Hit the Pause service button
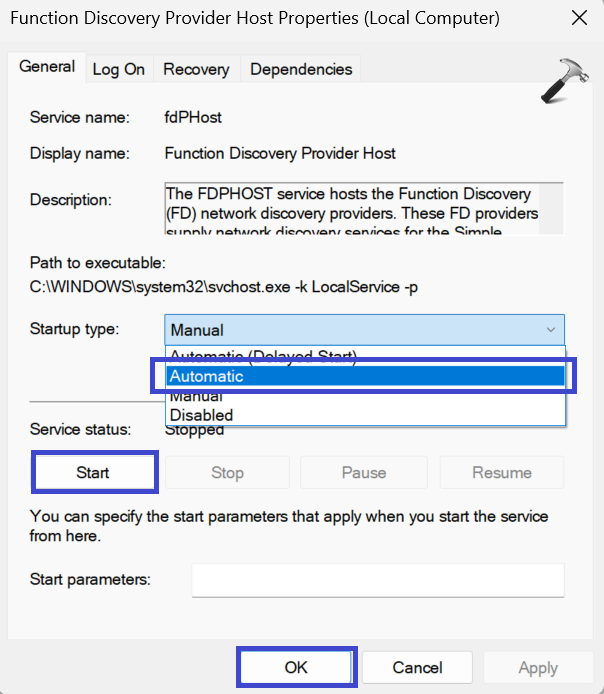 (x=364, y=472)
